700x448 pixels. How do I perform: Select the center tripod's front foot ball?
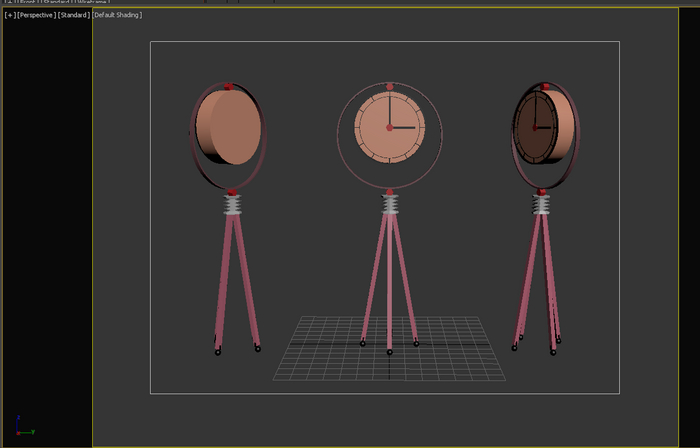tap(389, 351)
